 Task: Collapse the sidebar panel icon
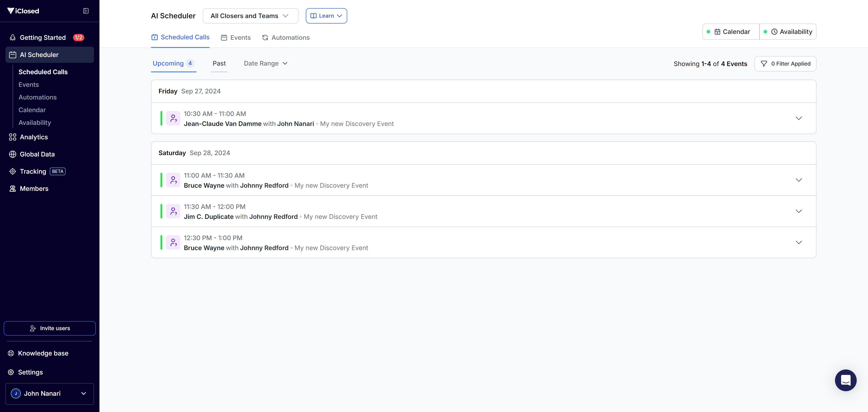tap(86, 11)
